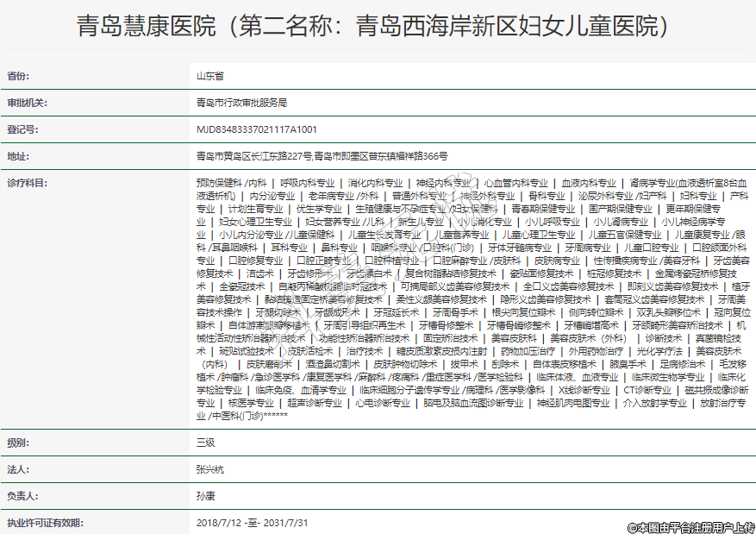The image size is (756, 534).
Task: Click the 负责人 row label
Action: click(22, 497)
